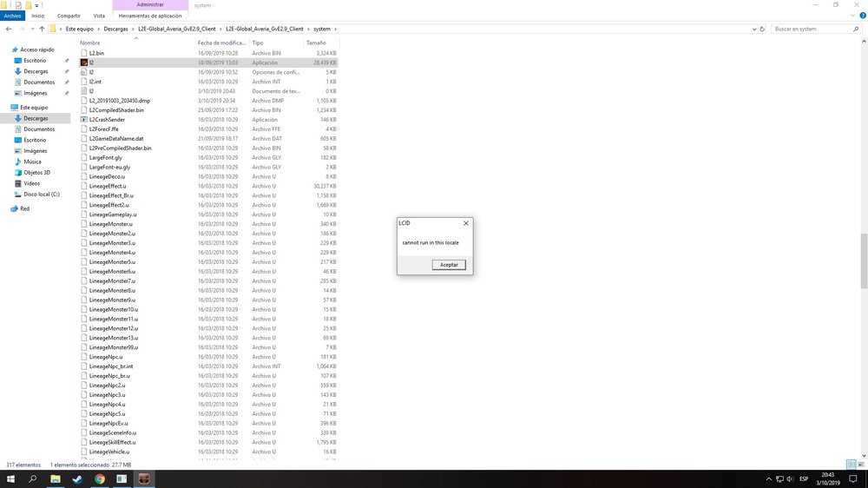This screenshot has height=488, width=868.
Task: Open Google Chrome from the taskbar
Action: tap(100, 478)
